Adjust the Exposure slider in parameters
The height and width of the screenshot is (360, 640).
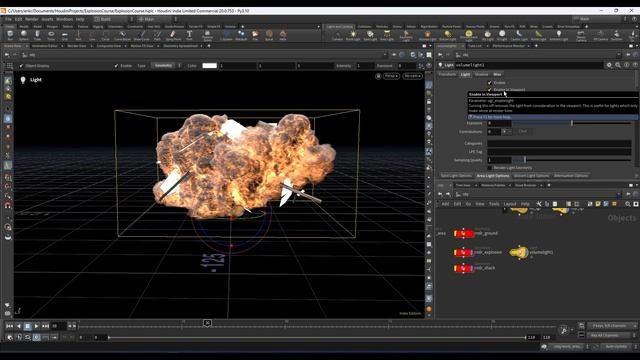pos(572,123)
